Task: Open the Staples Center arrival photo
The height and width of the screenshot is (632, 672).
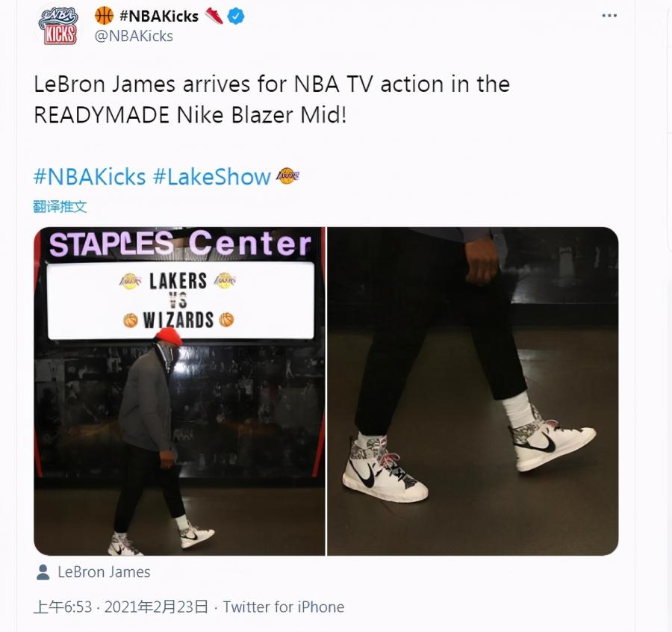Action: [x=179, y=391]
